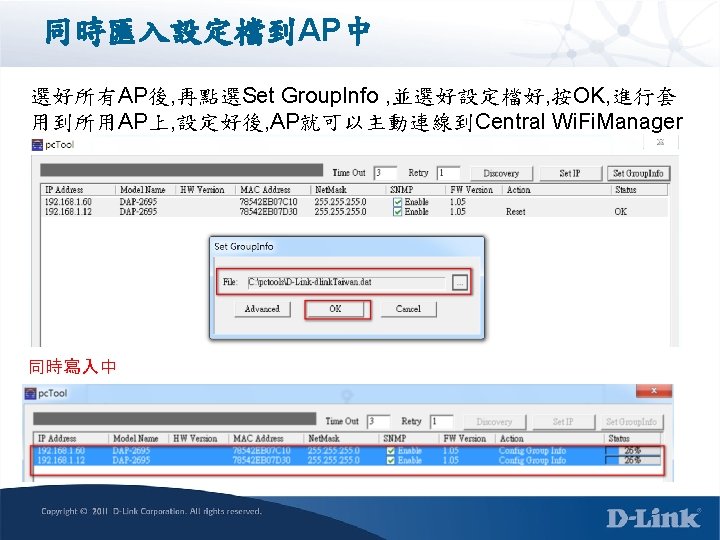Click the disabled Discovery button in lower pcTool window
Screen dimensions: 720x540
click(x=494, y=422)
